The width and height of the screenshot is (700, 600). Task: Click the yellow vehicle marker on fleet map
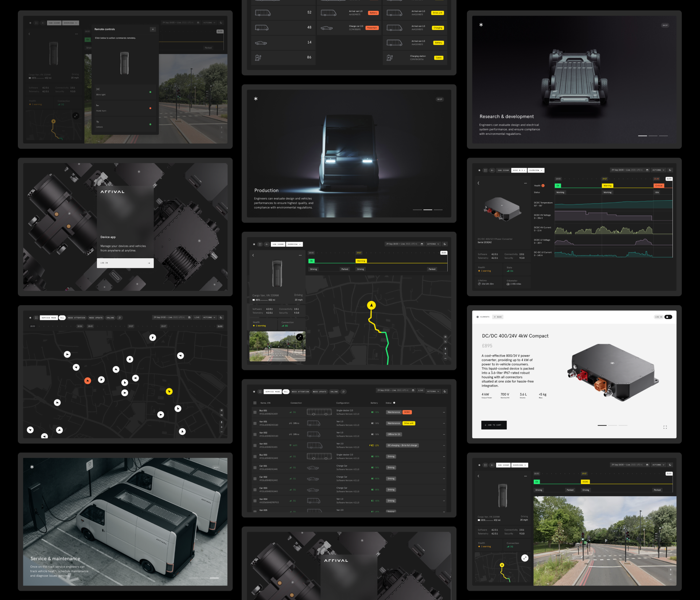(x=169, y=392)
